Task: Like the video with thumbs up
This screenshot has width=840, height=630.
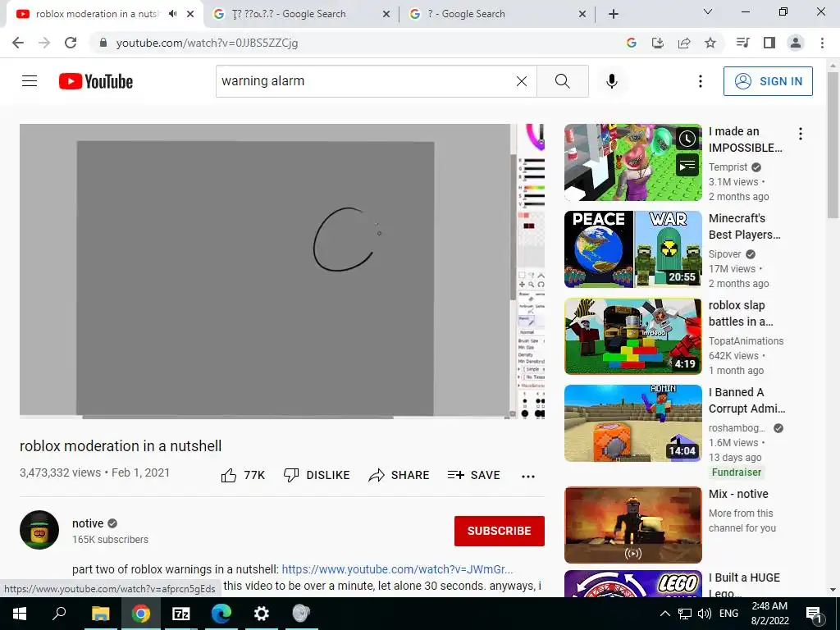Action: click(243, 475)
